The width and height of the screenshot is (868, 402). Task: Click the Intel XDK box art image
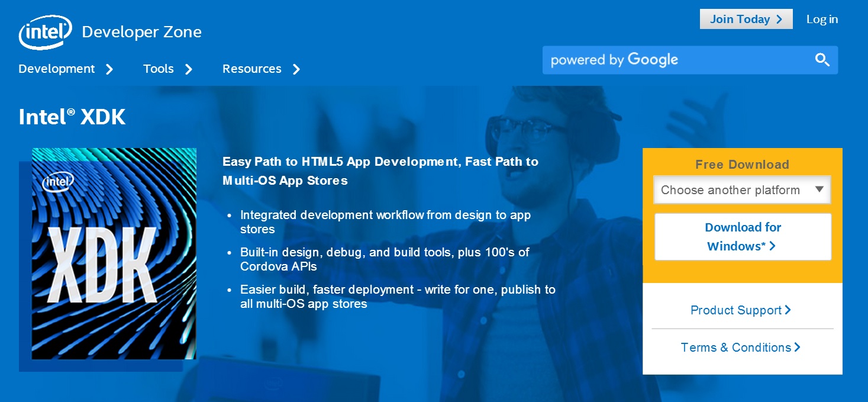click(x=114, y=253)
